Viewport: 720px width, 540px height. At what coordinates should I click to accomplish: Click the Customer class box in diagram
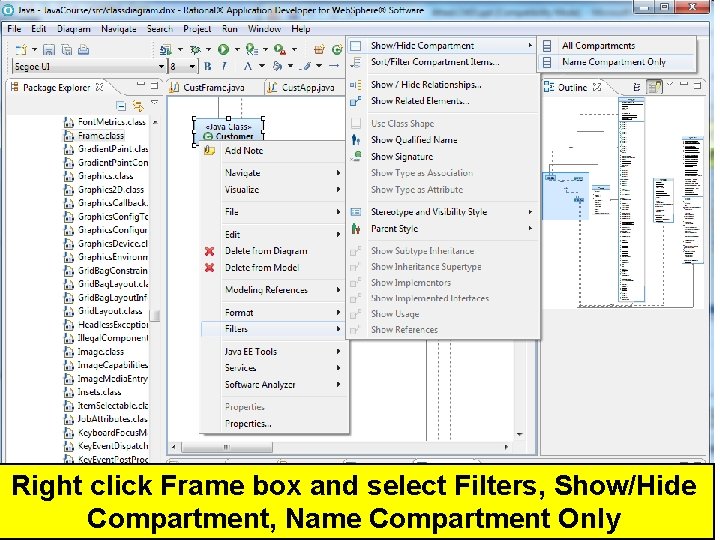point(228,131)
